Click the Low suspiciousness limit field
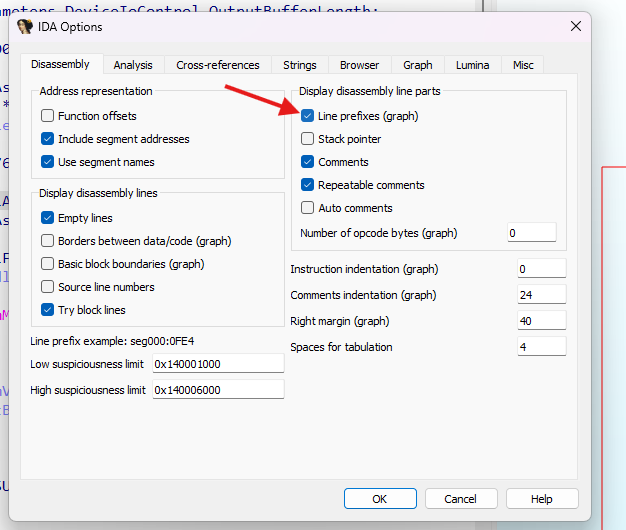626x530 pixels. pyautogui.click(x=218, y=364)
